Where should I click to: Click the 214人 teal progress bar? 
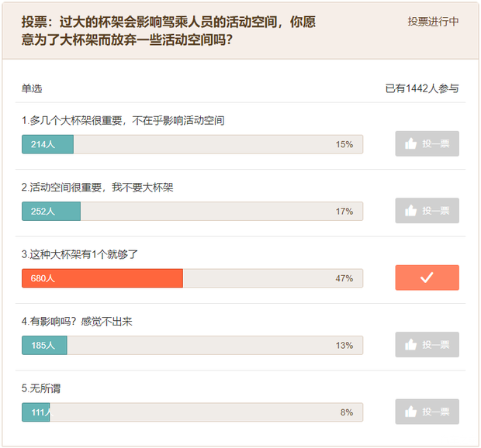point(47,144)
